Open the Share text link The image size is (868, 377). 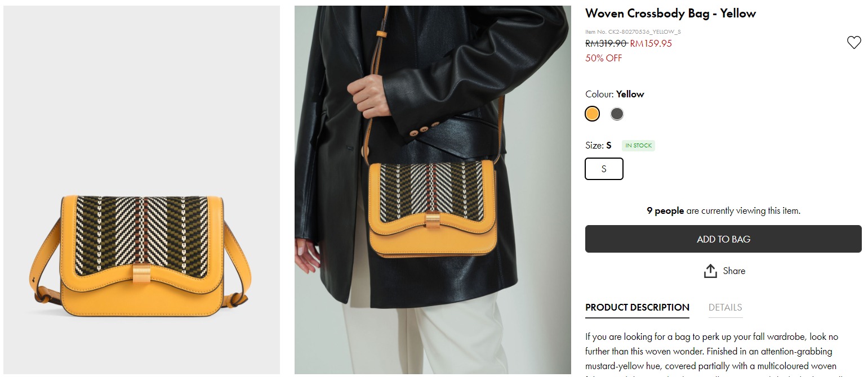tap(734, 271)
